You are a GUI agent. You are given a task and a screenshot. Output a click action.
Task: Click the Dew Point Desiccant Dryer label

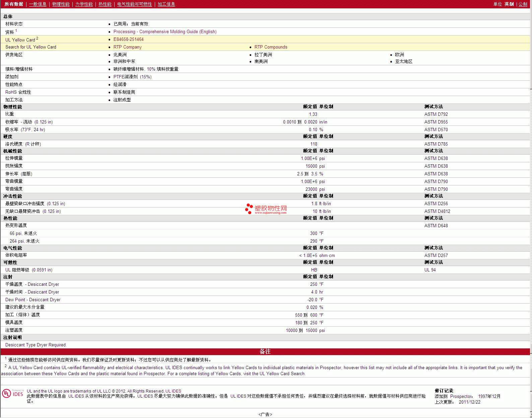(x=33, y=300)
